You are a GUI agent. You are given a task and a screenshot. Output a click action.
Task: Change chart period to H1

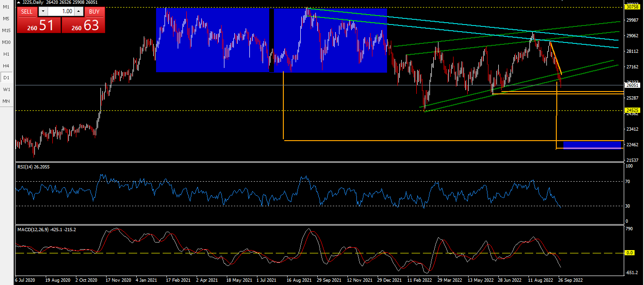(x=6, y=54)
